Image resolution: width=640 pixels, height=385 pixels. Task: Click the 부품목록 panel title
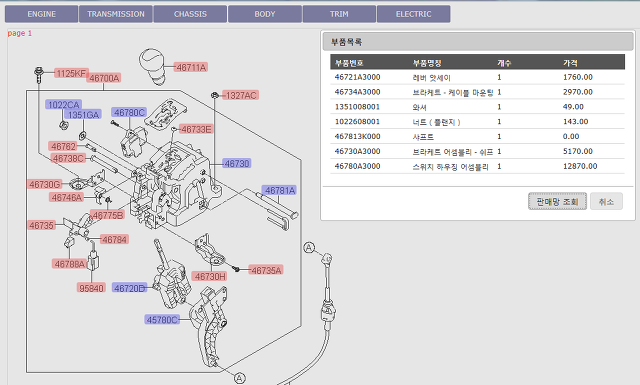pyautogui.click(x=346, y=42)
